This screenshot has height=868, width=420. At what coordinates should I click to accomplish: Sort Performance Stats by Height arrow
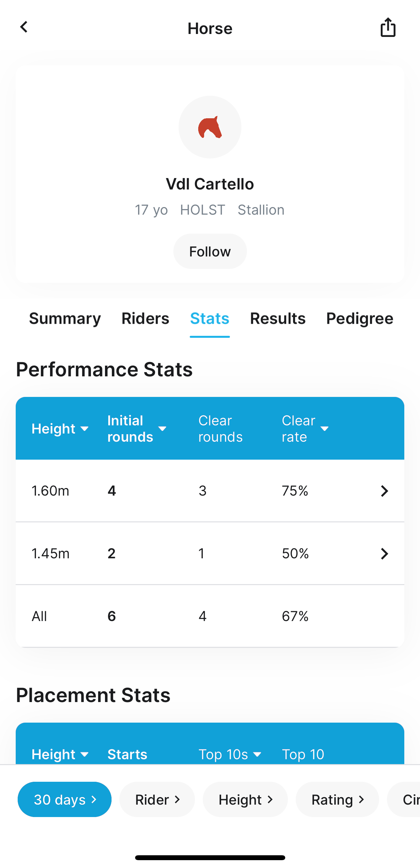pos(84,429)
